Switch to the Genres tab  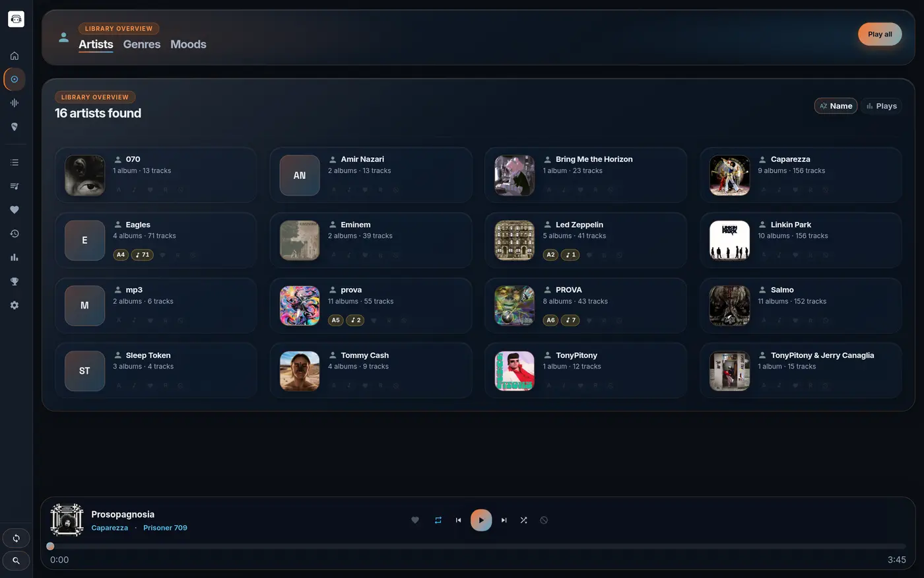(x=142, y=44)
